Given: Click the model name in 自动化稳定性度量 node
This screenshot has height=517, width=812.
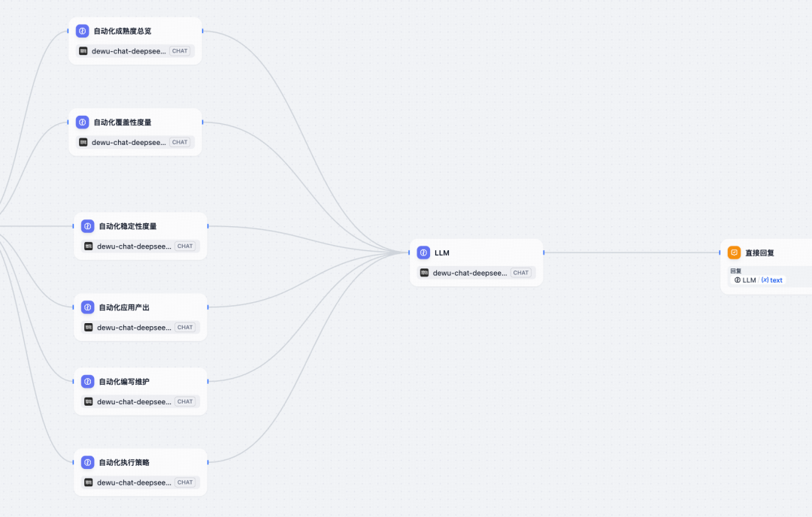Looking at the screenshot, I should pyautogui.click(x=134, y=246).
